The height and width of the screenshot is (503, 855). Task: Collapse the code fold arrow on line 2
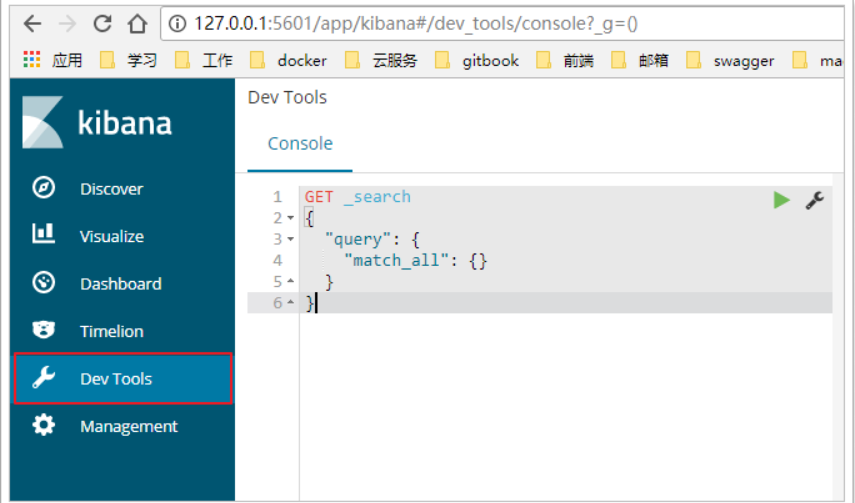coord(290,218)
